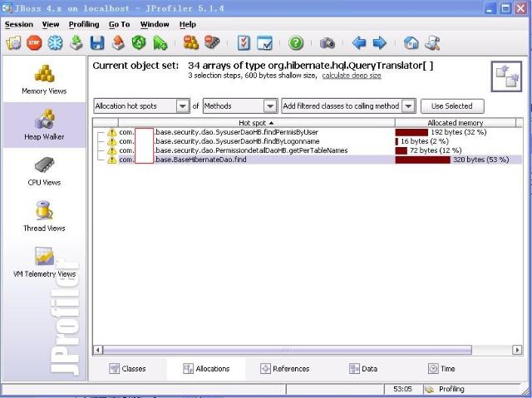Click the red STOP session icon
The image size is (532, 398).
tap(34, 43)
